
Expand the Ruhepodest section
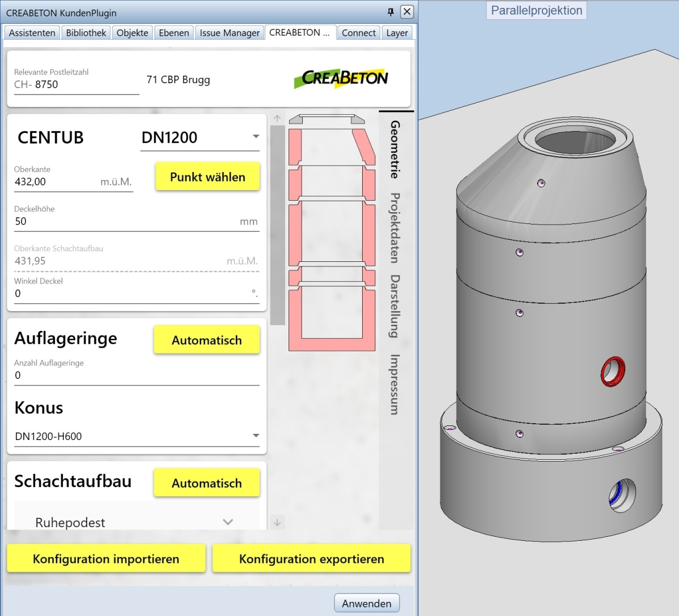click(136, 522)
